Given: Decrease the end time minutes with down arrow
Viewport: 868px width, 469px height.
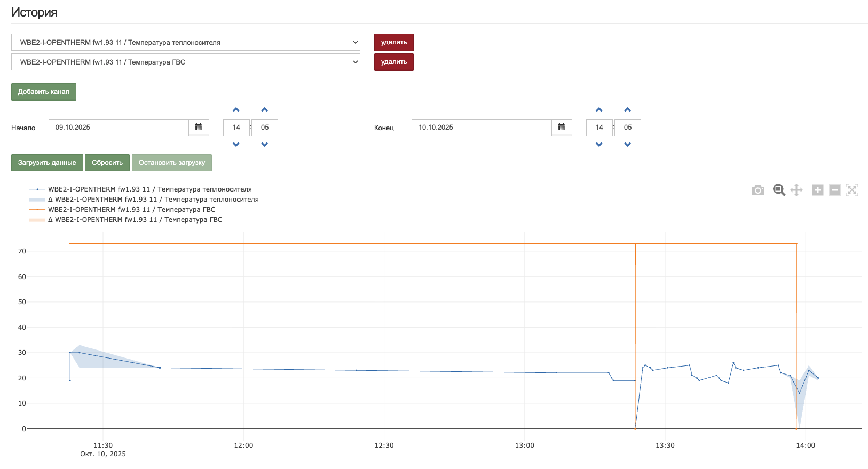Looking at the screenshot, I should [628, 145].
